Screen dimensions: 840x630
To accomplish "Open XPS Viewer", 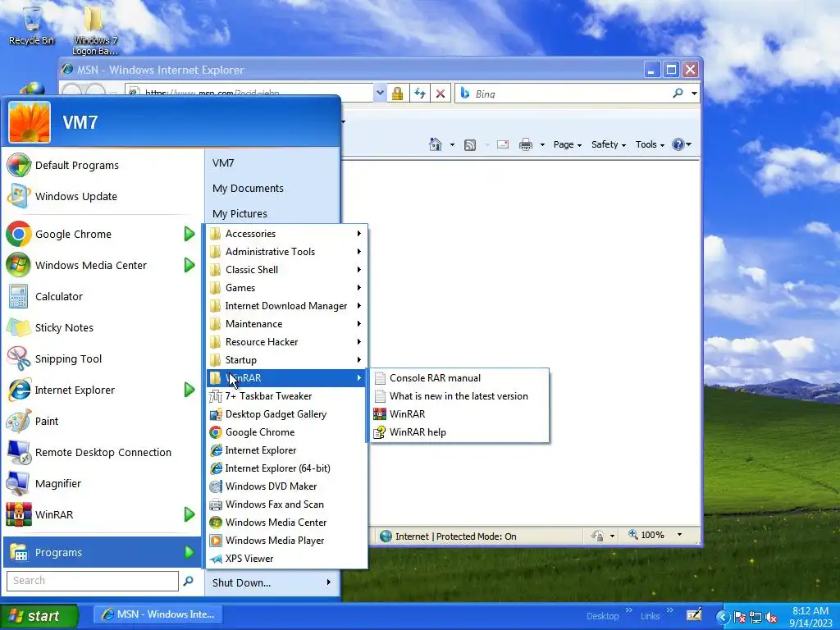I will pyautogui.click(x=286, y=559).
